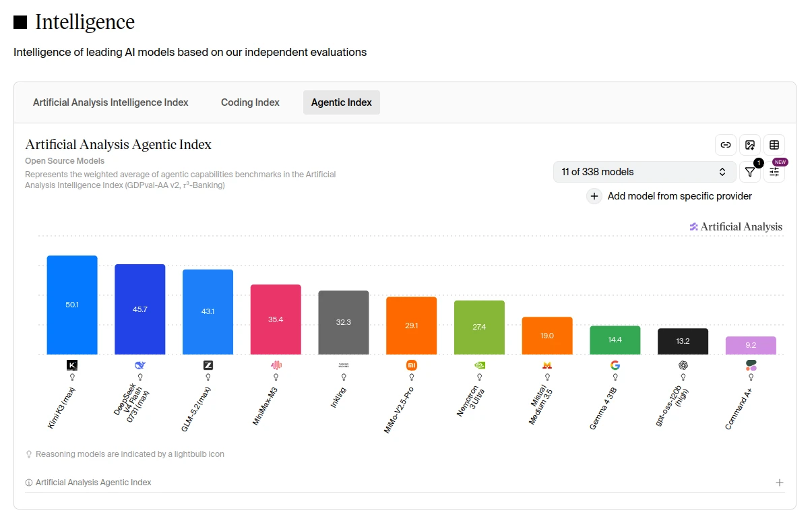This screenshot has width=812, height=525.
Task: Click the GLM-5.2 bar showing 43.1
Action: point(208,312)
